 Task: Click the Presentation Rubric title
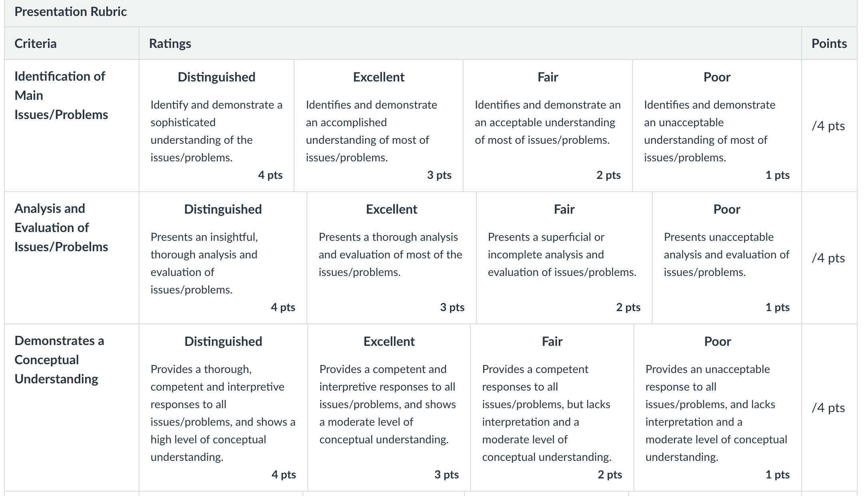pos(71,12)
